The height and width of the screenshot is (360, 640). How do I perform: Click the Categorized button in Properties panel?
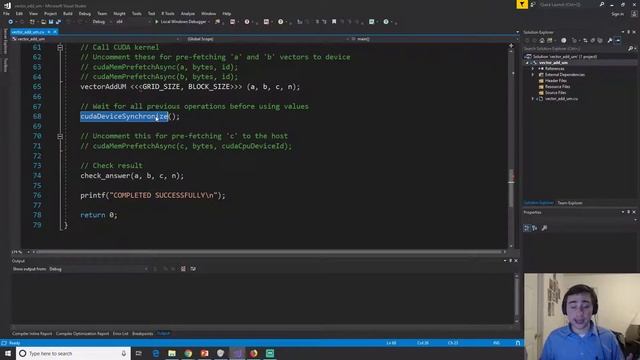click(x=527, y=228)
